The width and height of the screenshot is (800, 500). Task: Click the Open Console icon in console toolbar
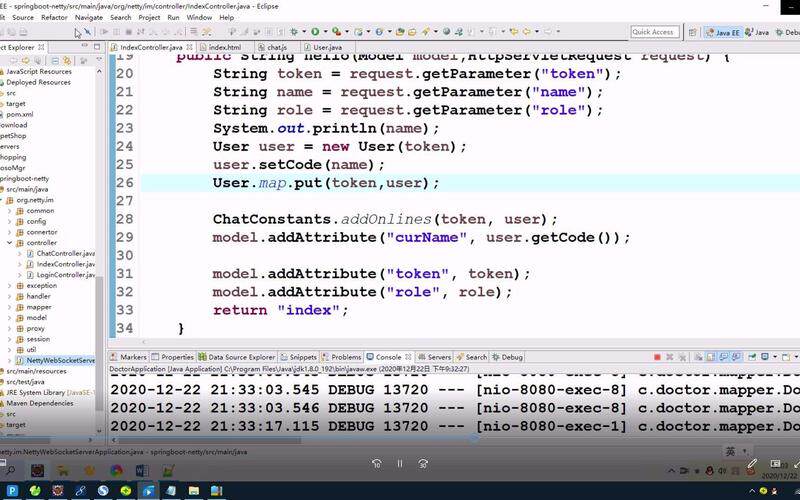(x=786, y=357)
